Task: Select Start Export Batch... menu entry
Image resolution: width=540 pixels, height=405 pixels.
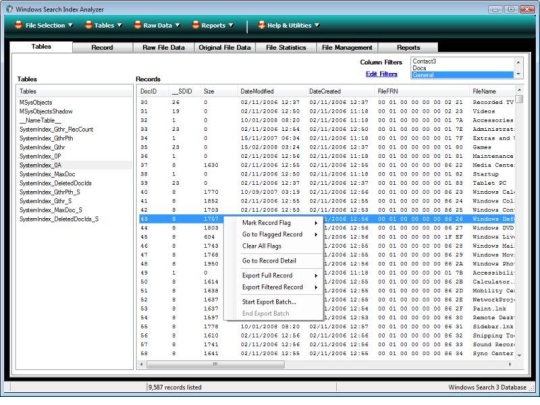Action: 269,302
